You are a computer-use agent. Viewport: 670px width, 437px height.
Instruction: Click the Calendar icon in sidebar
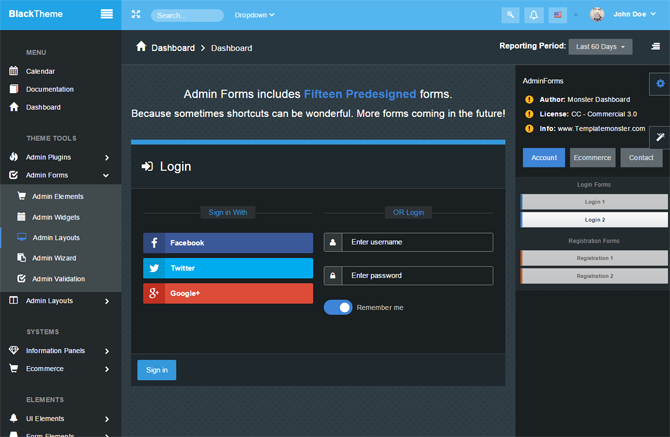tap(14, 70)
